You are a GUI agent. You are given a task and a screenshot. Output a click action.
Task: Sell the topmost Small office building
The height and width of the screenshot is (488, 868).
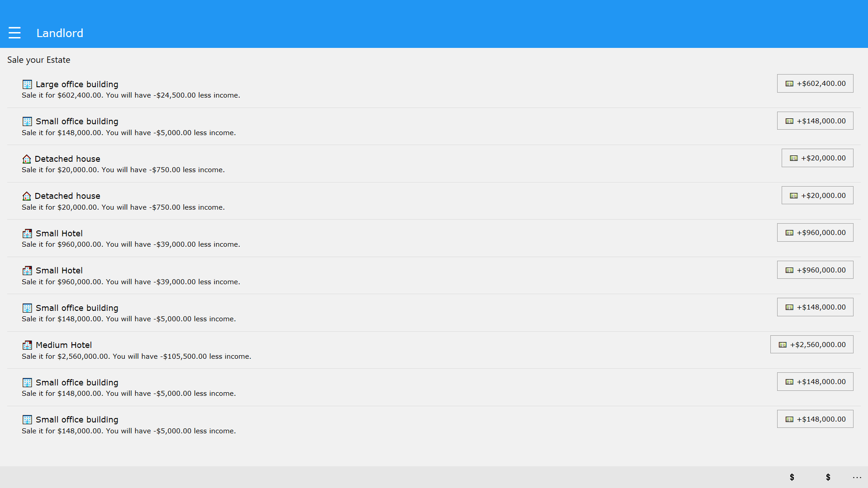pyautogui.click(x=815, y=121)
